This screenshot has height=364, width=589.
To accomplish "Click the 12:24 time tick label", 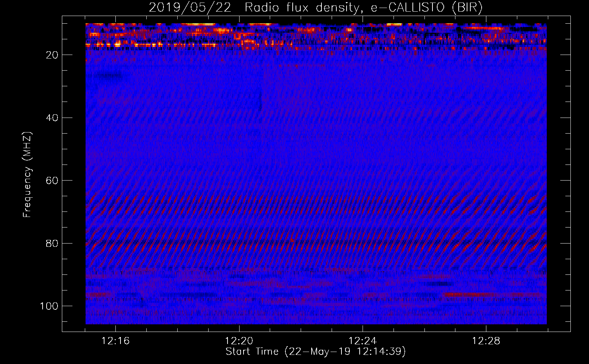I will click(x=363, y=341).
